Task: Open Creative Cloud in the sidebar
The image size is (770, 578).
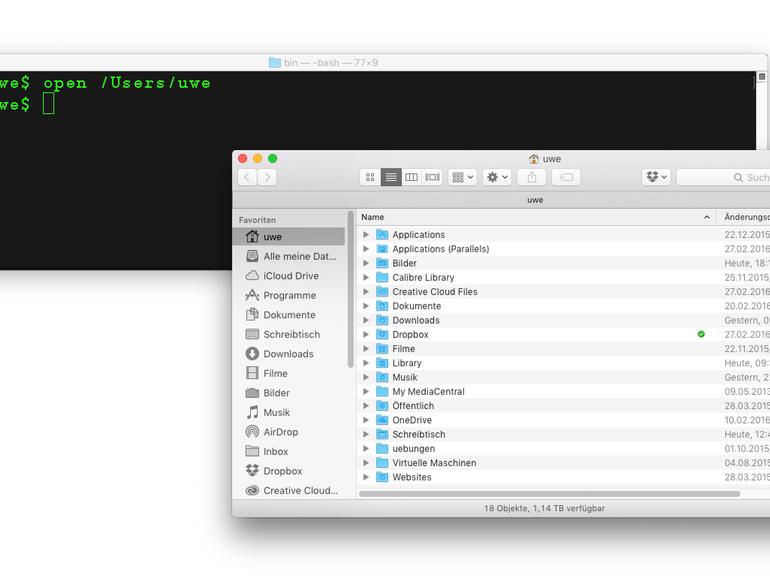Action: point(289,491)
